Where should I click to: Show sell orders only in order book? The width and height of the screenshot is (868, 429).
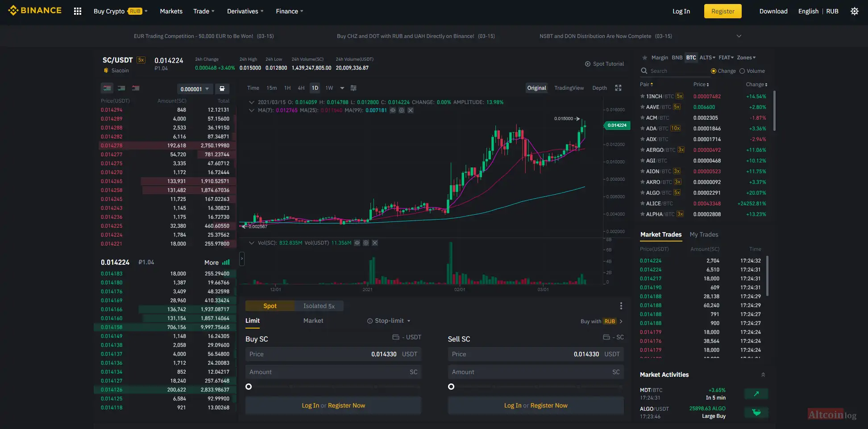[136, 88]
